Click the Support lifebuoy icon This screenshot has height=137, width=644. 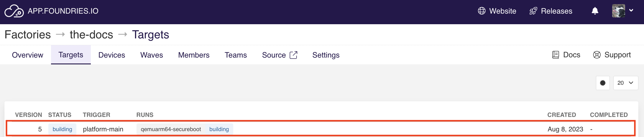coord(597,55)
